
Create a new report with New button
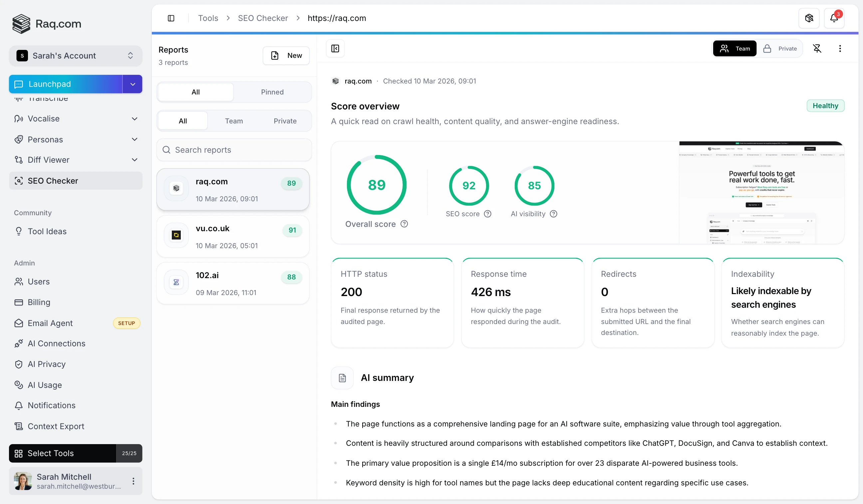tap(286, 56)
